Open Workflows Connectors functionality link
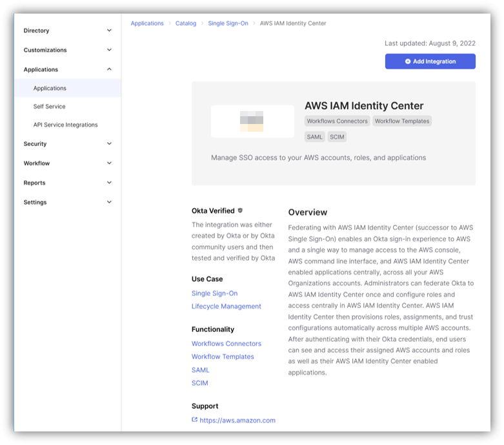The width and height of the screenshot is (504, 445). (x=227, y=344)
